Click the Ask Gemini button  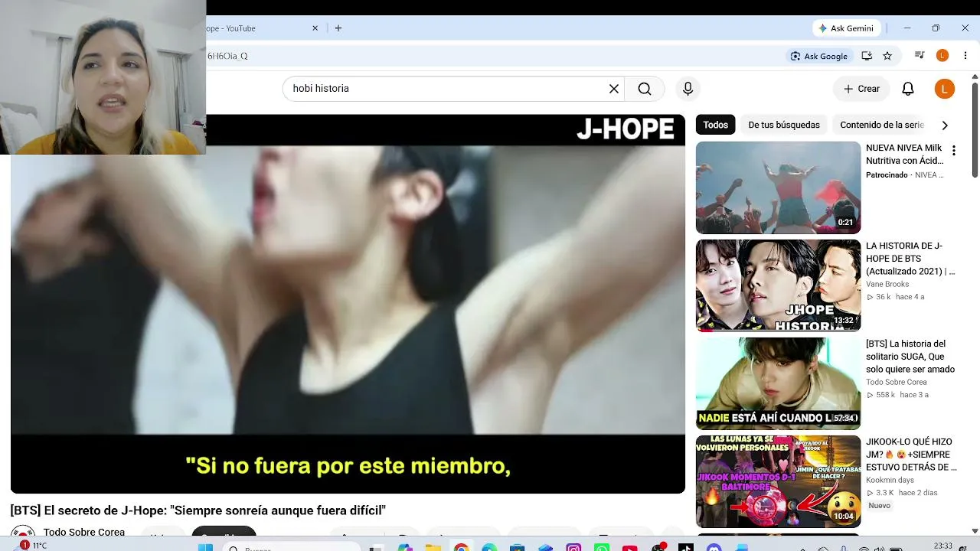click(846, 28)
